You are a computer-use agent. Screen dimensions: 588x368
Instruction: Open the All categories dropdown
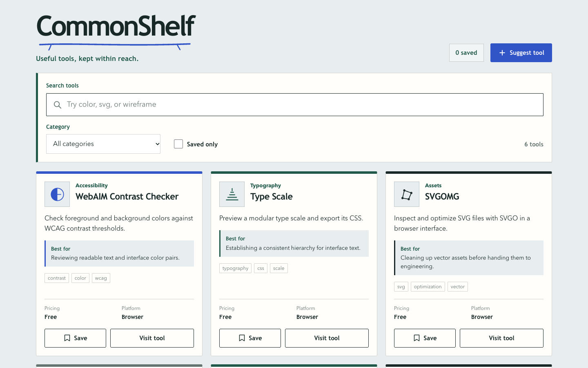(103, 144)
